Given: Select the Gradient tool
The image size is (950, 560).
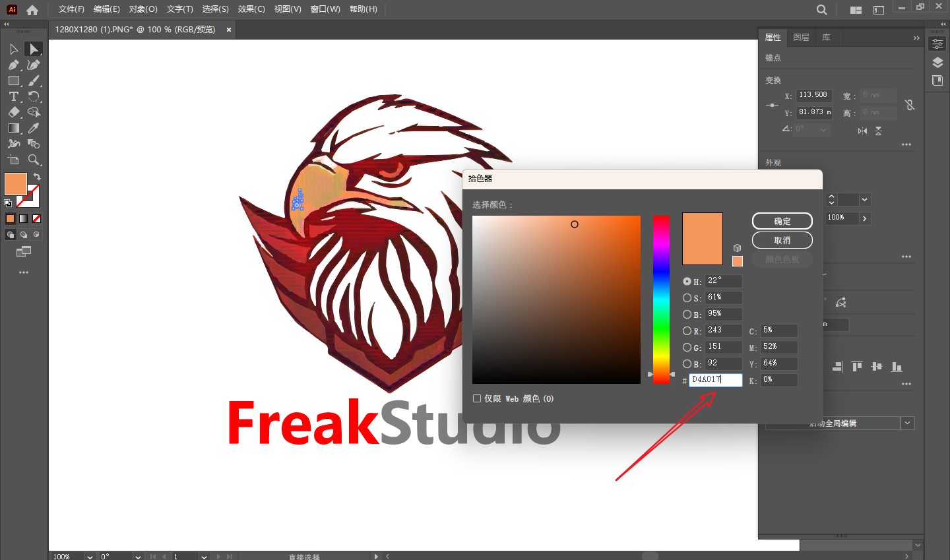Looking at the screenshot, I should (x=14, y=129).
